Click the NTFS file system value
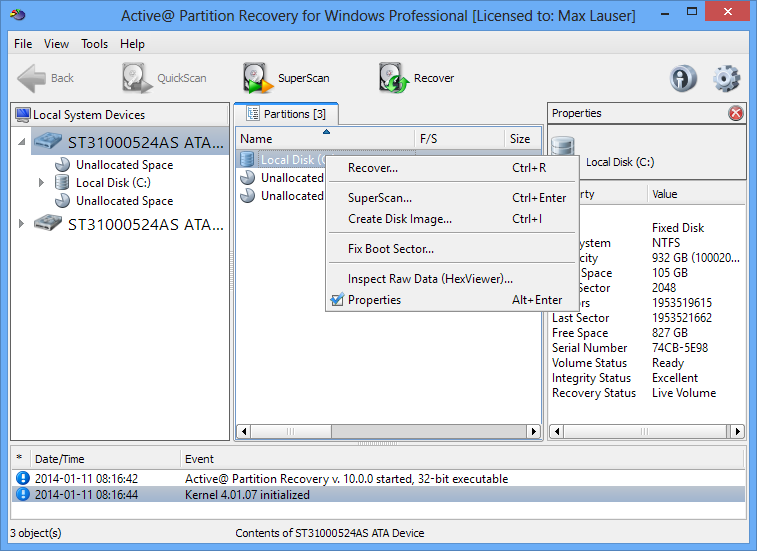The width and height of the screenshot is (757, 551). pos(666,242)
